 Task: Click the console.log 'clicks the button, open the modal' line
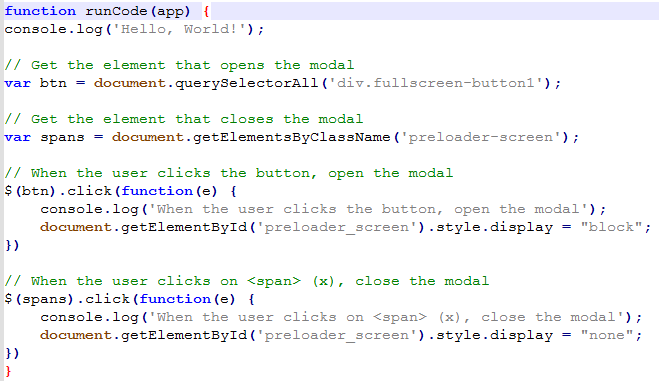pos(323,209)
